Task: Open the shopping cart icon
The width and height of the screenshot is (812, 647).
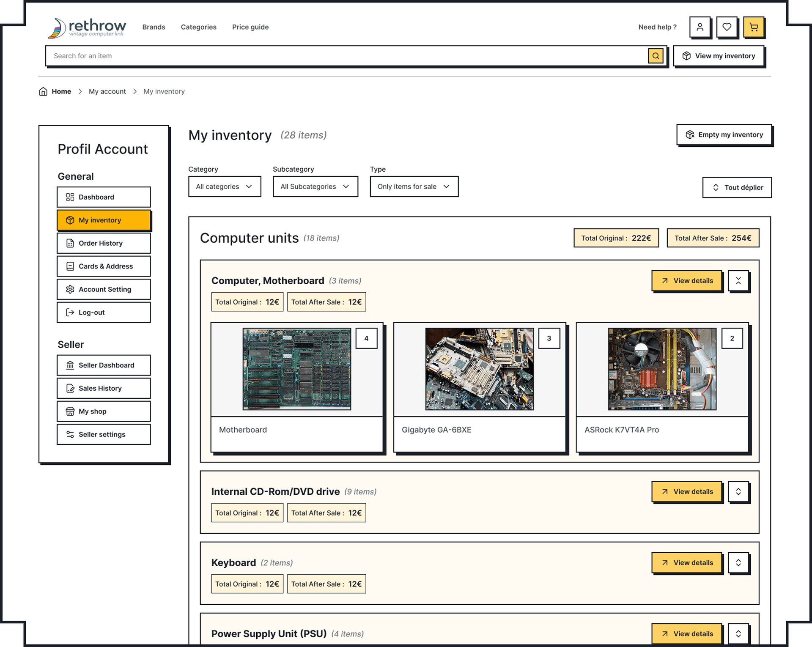Action: pos(754,27)
